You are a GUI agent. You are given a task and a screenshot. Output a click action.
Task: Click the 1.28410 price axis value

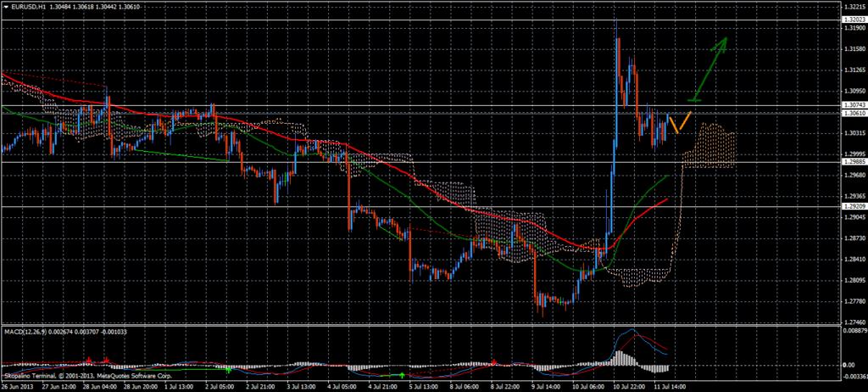coord(854,260)
